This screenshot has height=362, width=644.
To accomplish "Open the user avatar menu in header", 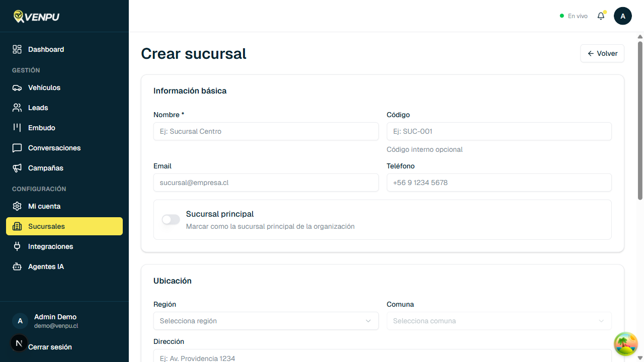I will pyautogui.click(x=622, y=16).
